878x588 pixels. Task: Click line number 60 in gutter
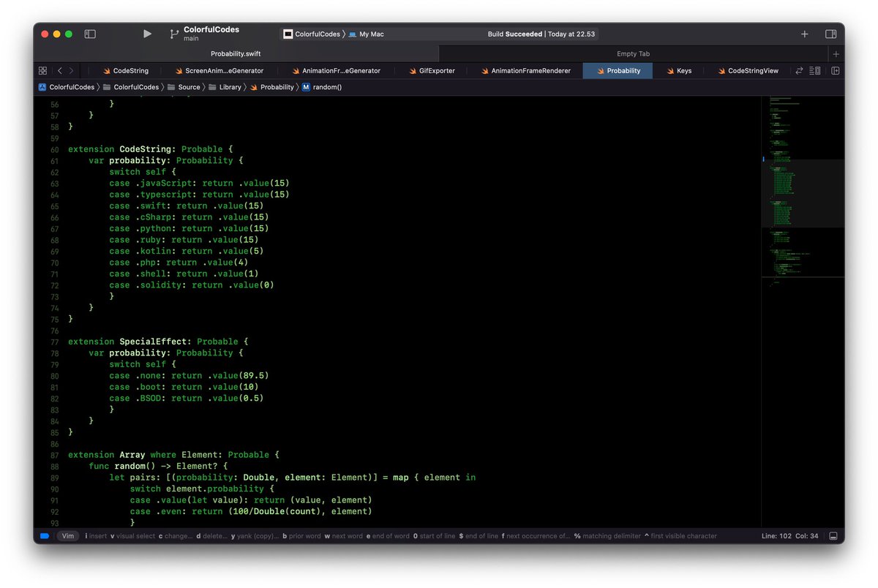pyautogui.click(x=53, y=149)
